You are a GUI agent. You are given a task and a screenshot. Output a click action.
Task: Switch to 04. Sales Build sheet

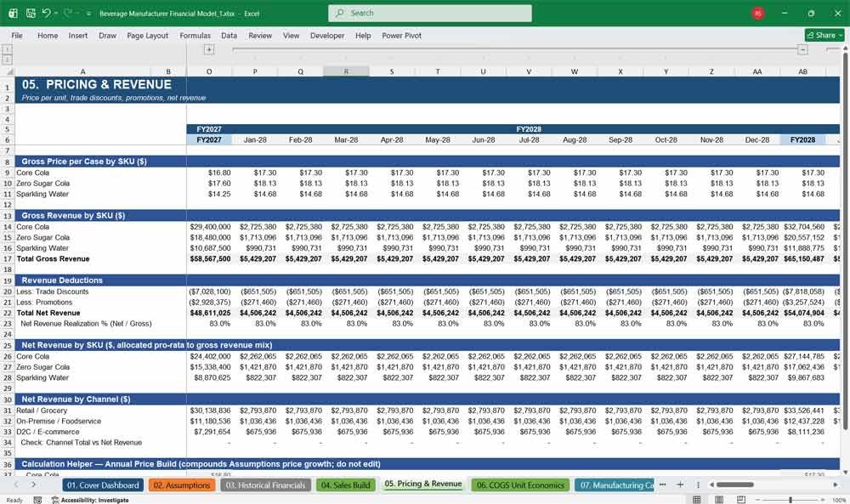pyautogui.click(x=345, y=485)
